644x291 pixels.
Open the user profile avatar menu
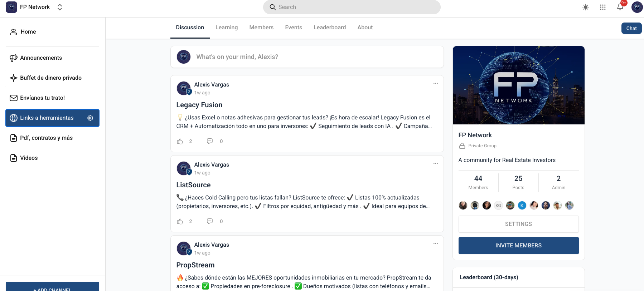(637, 7)
